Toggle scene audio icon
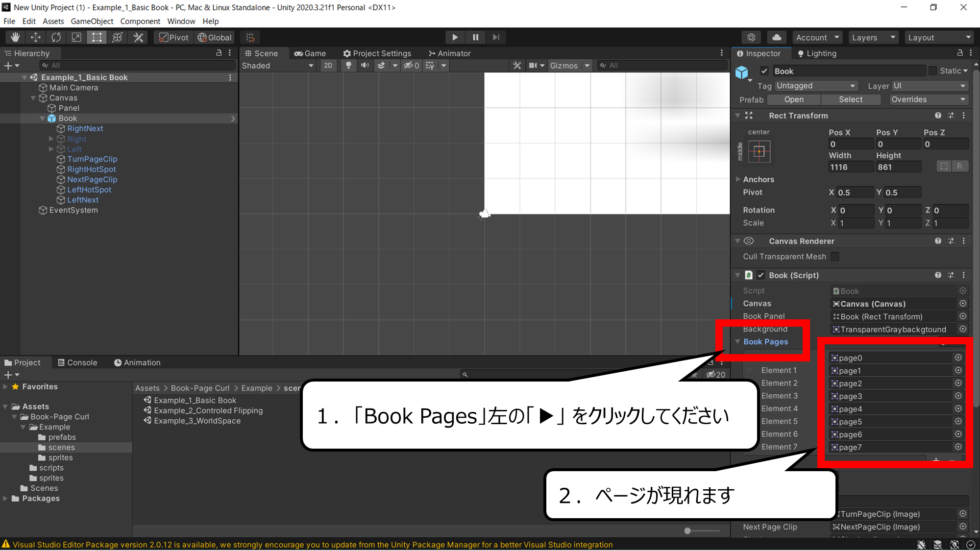 click(x=365, y=66)
